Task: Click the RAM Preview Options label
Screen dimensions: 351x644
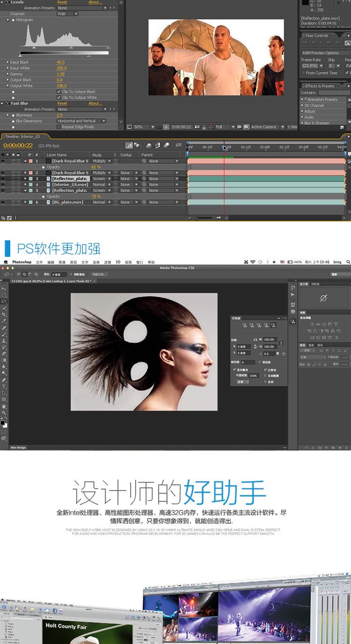Action: tap(320, 53)
